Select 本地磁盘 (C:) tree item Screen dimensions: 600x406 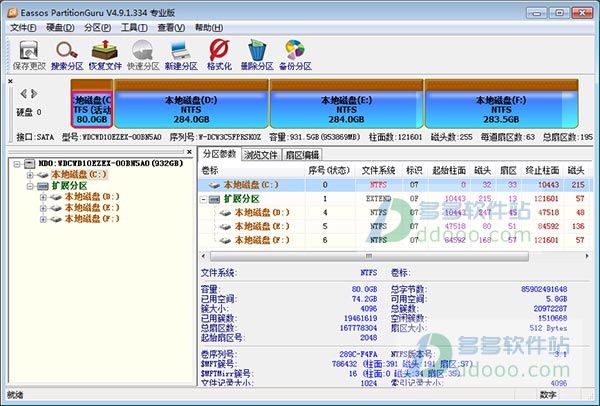[79, 175]
